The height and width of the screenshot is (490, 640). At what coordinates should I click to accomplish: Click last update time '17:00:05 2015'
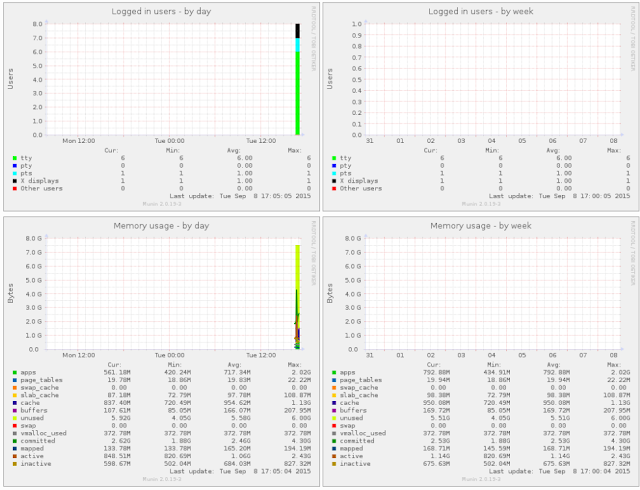tap(604, 196)
